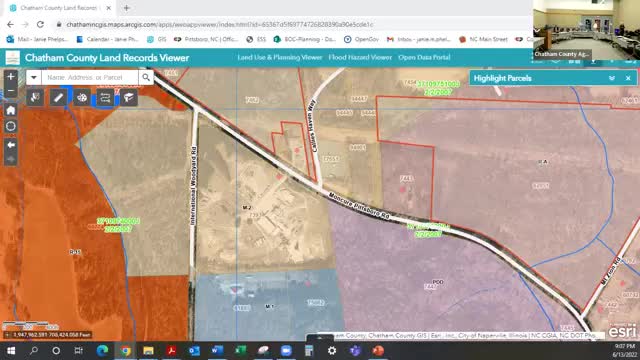Screen dimensions: 640x360
Task: Open the Open Data Portal link
Action: coord(424,58)
